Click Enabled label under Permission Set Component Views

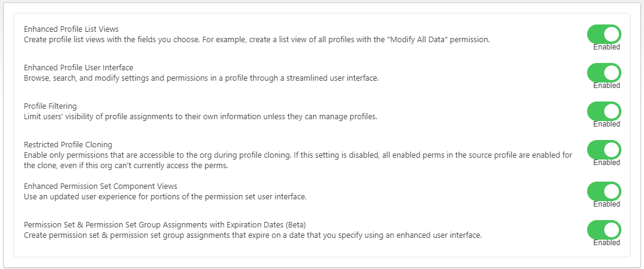click(606, 204)
